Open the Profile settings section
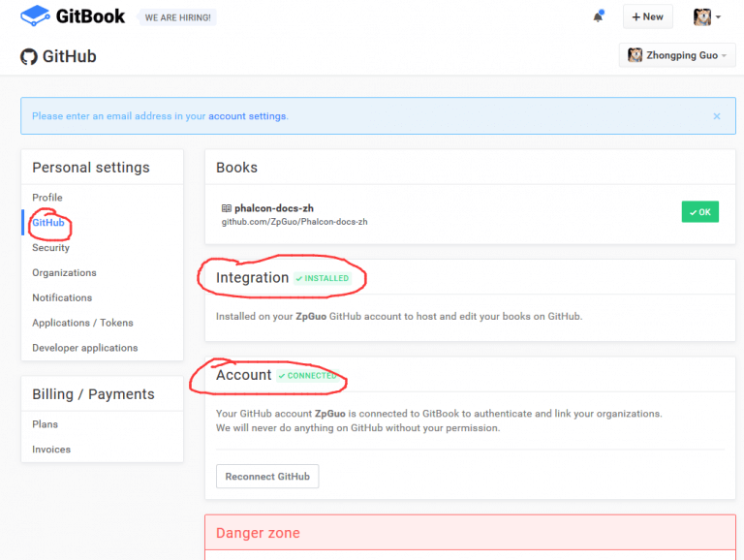The image size is (744, 560). [x=47, y=198]
